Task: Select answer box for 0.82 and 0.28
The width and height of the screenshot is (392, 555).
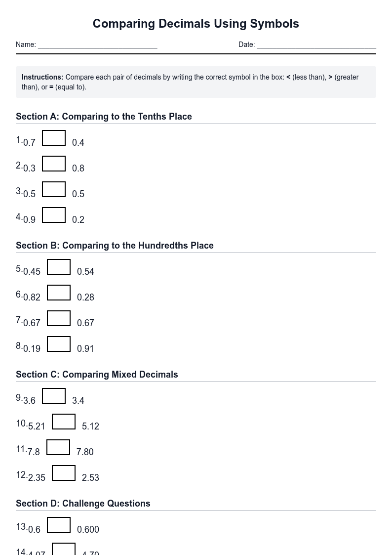Action: pos(59,293)
